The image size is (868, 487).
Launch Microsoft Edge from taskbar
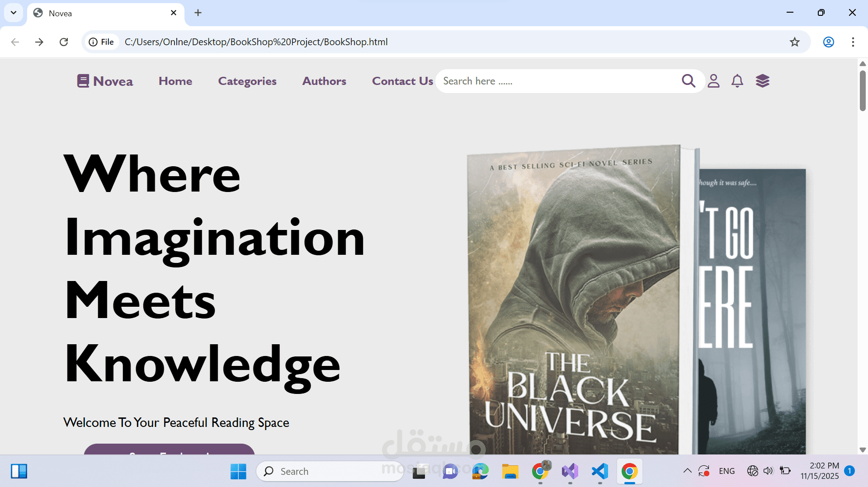pyautogui.click(x=480, y=471)
